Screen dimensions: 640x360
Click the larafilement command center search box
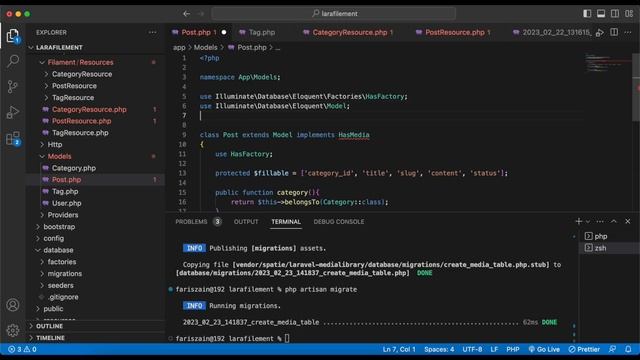click(333, 13)
